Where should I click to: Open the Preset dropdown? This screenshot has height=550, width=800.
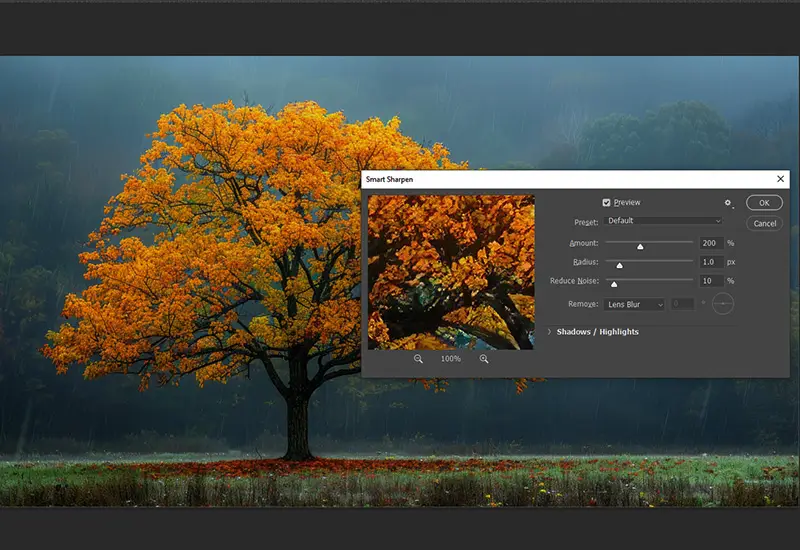663,221
